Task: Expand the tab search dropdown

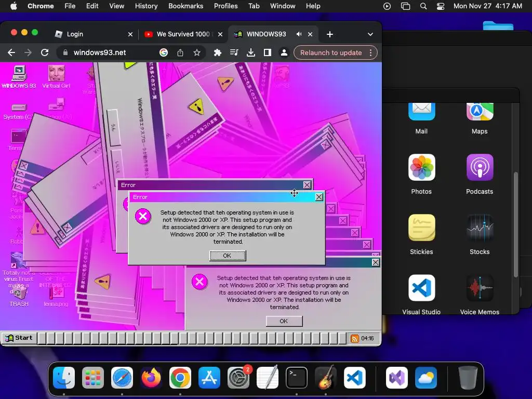Action: tap(370, 34)
